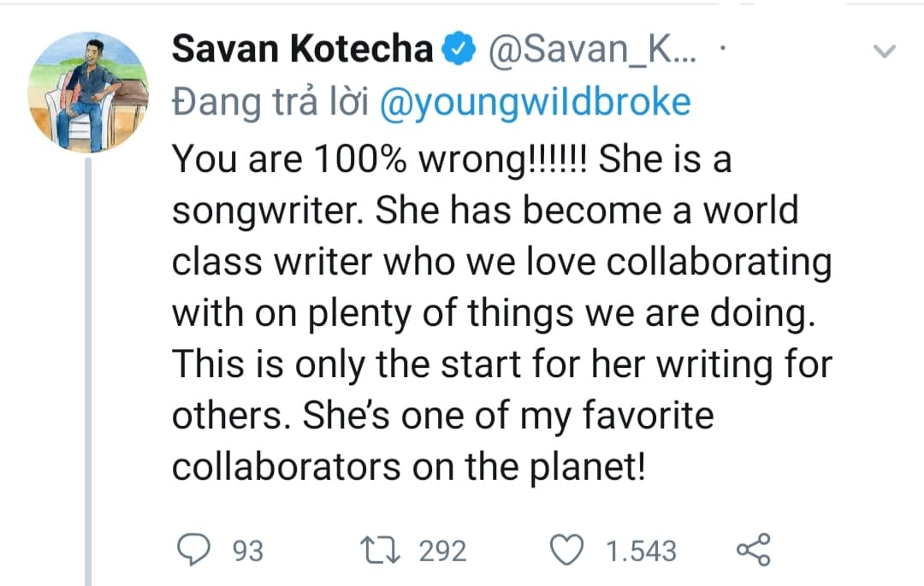Click the separator dot after the handle
The image size is (924, 586).
coord(723,50)
